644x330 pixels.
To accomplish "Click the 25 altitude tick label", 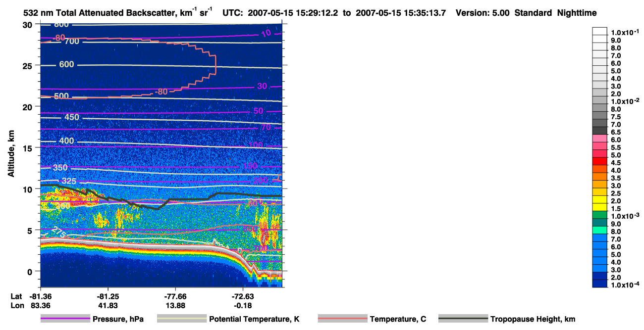I will (x=28, y=65).
